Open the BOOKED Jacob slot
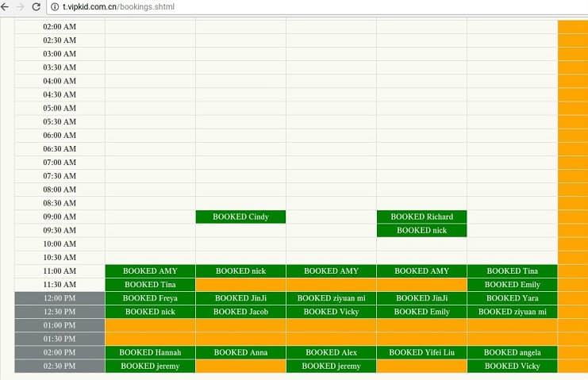 (x=240, y=312)
